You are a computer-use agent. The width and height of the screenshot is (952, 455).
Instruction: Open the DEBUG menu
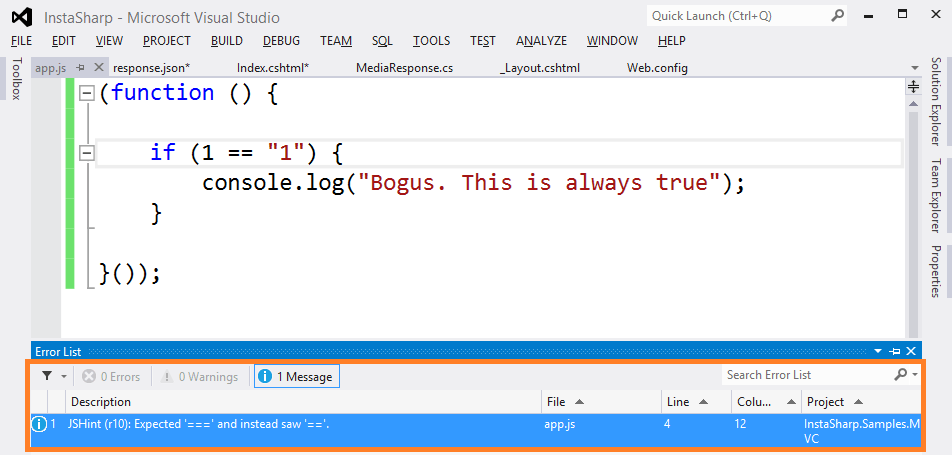tap(281, 41)
